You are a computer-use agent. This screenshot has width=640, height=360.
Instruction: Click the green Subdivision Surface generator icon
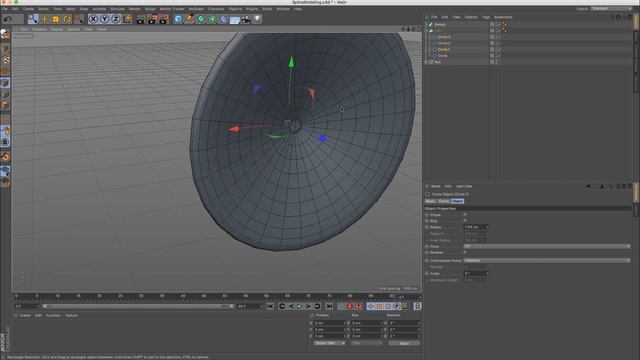point(201,19)
